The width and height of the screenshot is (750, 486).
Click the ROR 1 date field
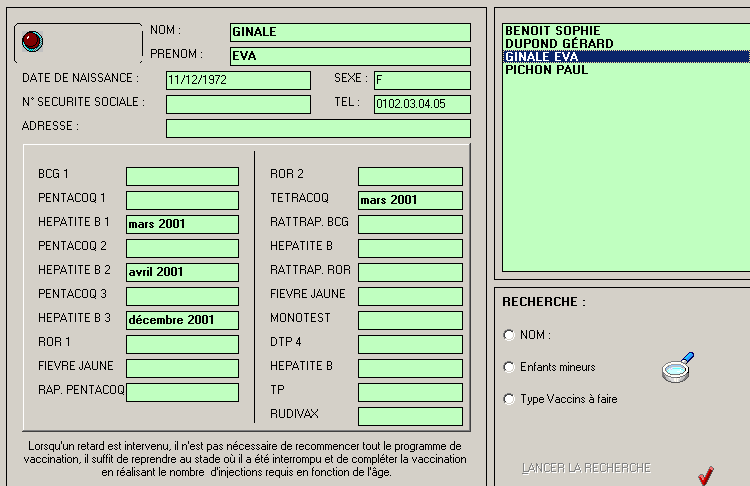click(182, 344)
